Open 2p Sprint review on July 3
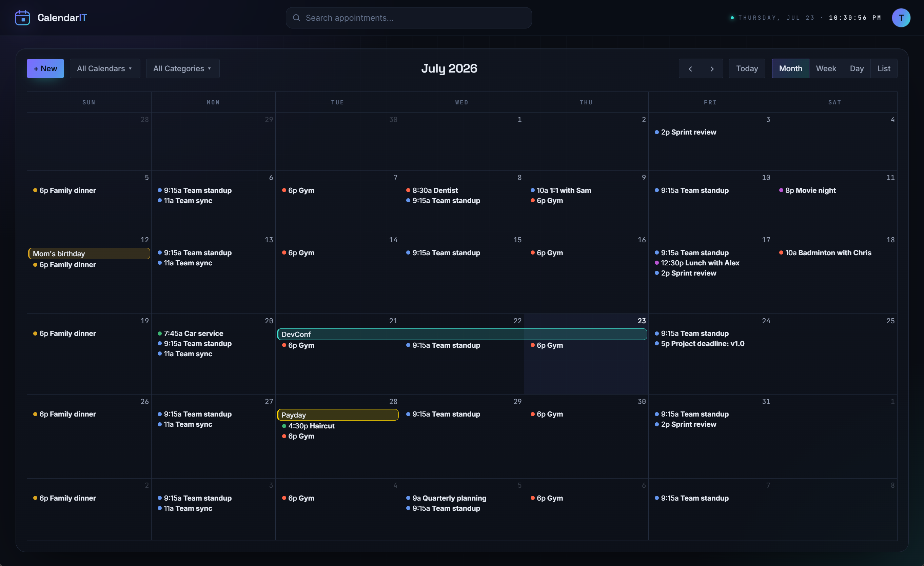The width and height of the screenshot is (924, 566). pos(686,132)
